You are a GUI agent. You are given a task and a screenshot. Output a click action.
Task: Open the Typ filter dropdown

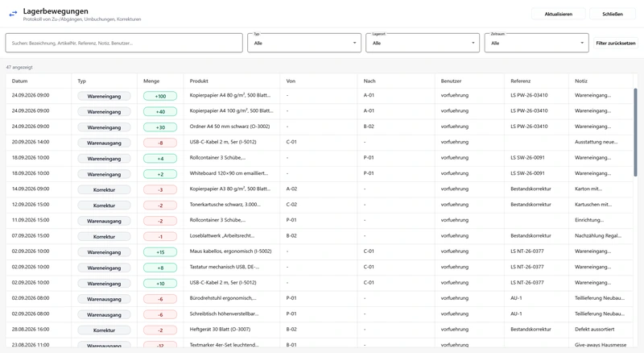point(304,43)
